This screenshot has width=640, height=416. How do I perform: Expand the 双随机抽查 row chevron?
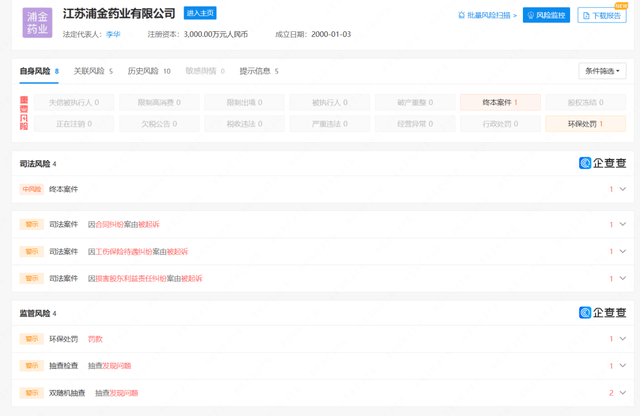pyautogui.click(x=622, y=393)
